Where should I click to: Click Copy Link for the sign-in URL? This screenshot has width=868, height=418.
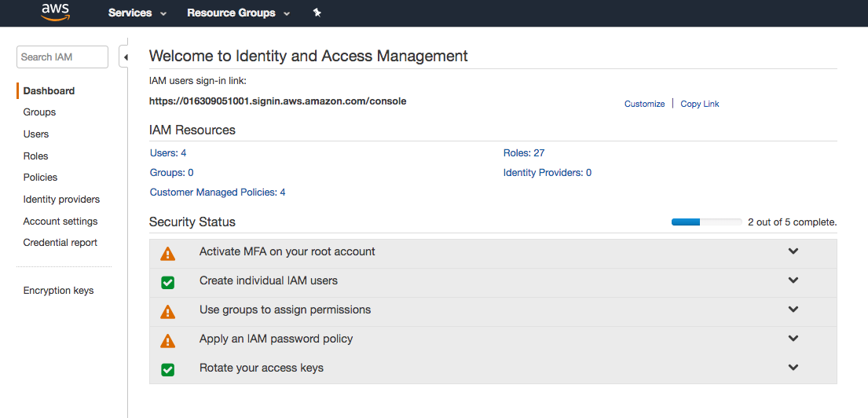pos(700,104)
